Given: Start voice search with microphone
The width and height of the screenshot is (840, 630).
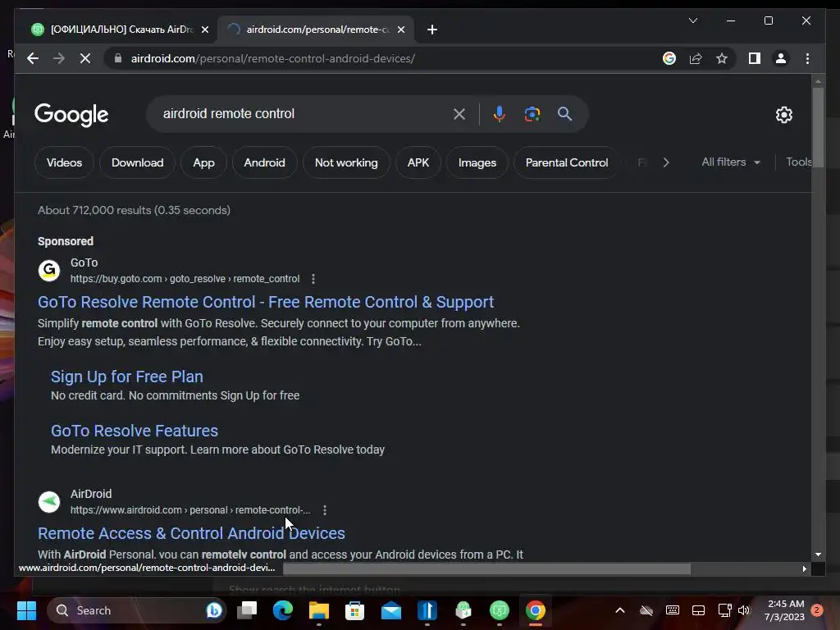Looking at the screenshot, I should pyautogui.click(x=500, y=113).
